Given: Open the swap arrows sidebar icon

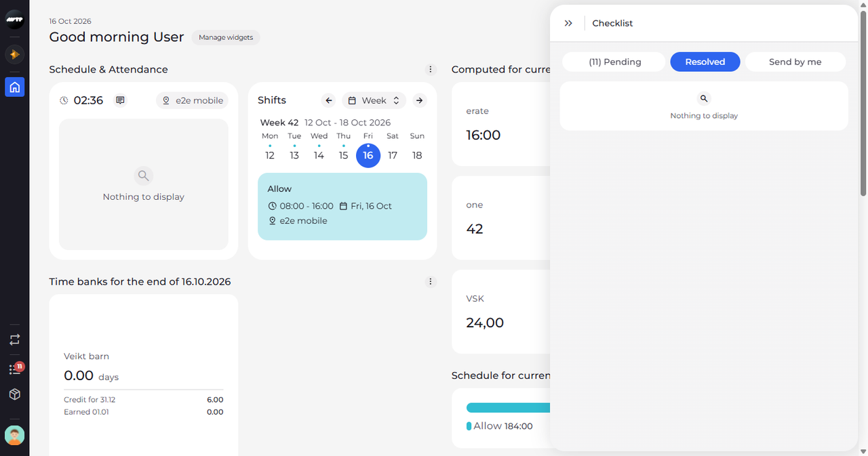Looking at the screenshot, I should pyautogui.click(x=15, y=339).
